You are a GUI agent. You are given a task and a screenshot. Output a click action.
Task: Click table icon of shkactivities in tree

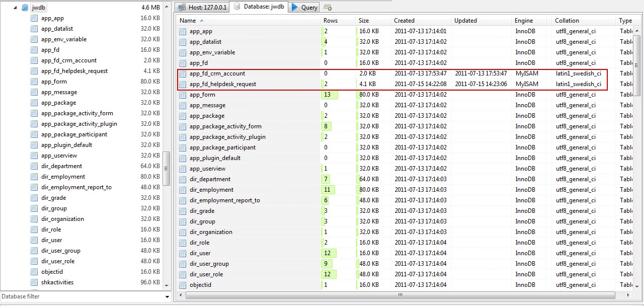point(34,282)
